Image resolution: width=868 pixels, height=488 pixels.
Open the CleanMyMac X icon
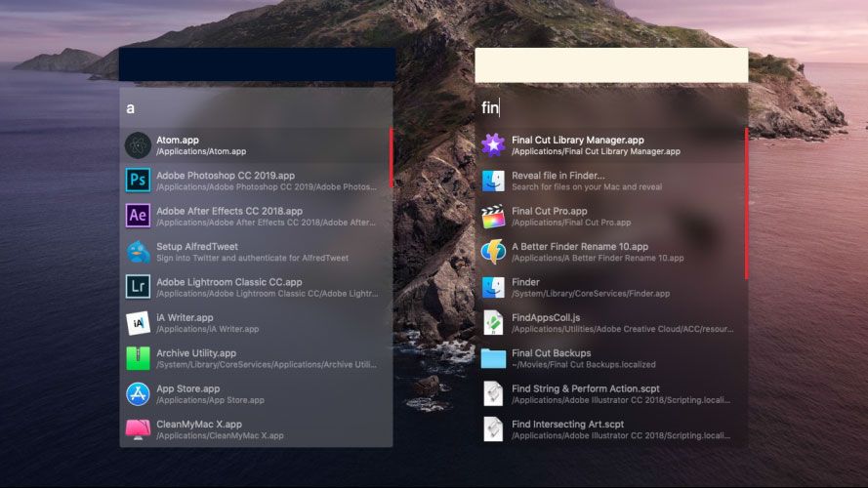138,429
